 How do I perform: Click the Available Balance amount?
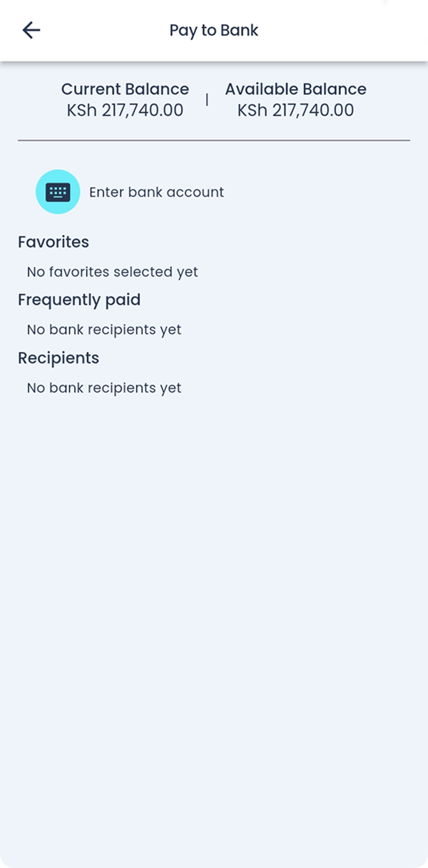click(x=295, y=109)
